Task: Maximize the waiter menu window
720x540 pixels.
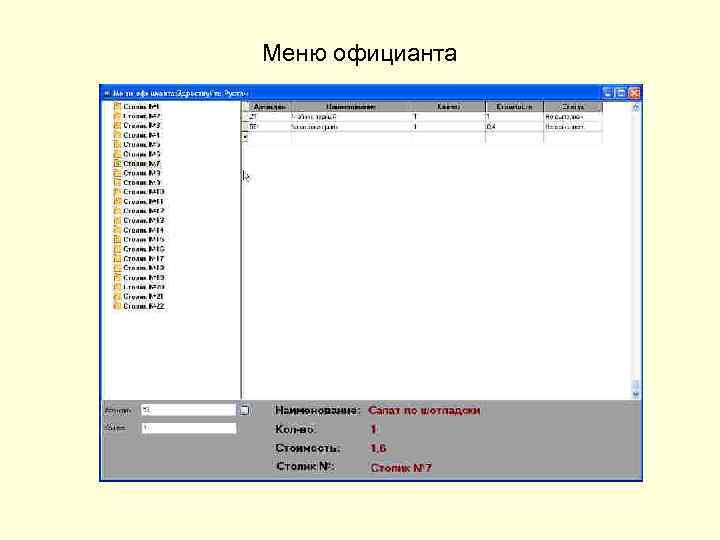Action: [621, 93]
